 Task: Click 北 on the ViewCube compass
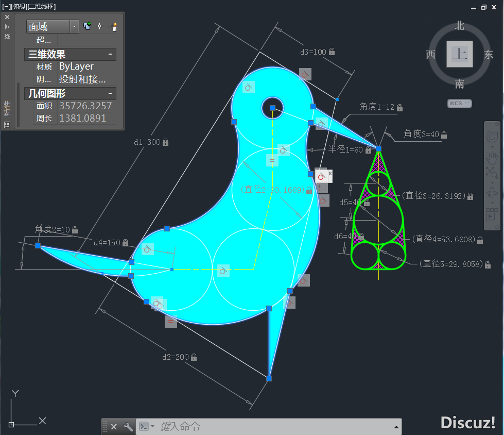(x=459, y=26)
